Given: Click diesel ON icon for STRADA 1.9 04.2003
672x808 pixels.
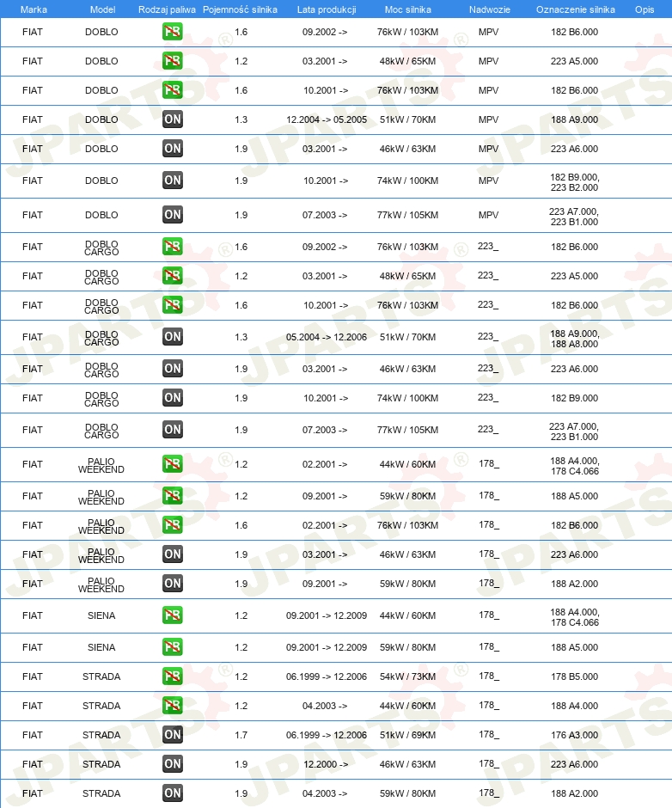Looking at the screenshot, I should tap(172, 793).
